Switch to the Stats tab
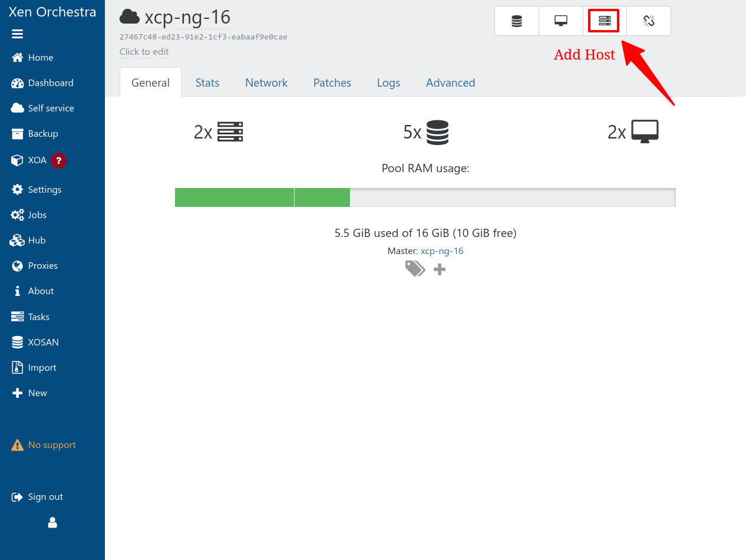Screen dimensions: 746x560 point(207,83)
